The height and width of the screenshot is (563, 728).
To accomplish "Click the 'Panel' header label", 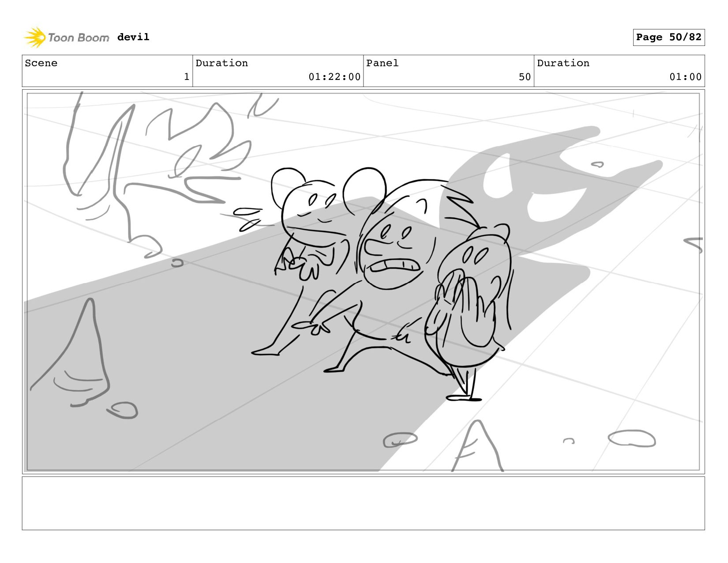I will click(382, 63).
